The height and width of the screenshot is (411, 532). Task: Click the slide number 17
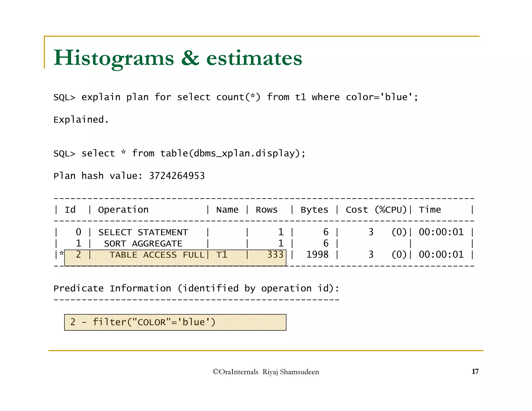(475, 372)
